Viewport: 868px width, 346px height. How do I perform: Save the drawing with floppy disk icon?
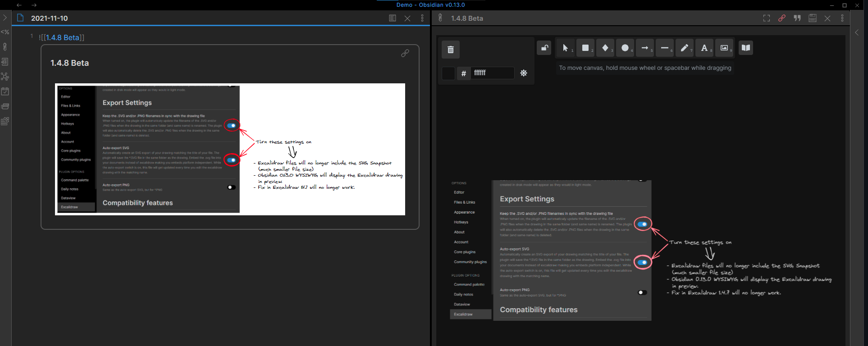coord(813,18)
